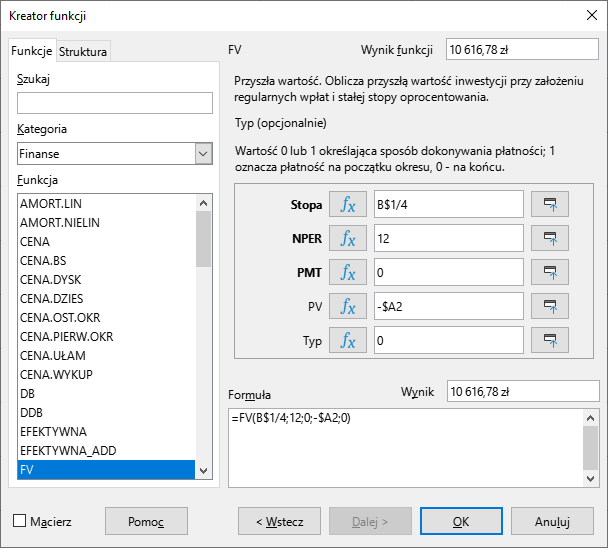Click the Anuluj button
The image size is (608, 548).
tap(551, 521)
